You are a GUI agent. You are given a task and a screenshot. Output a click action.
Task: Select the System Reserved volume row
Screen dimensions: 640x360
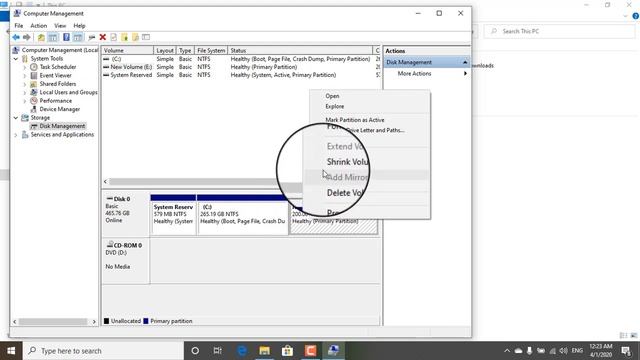tap(241, 75)
